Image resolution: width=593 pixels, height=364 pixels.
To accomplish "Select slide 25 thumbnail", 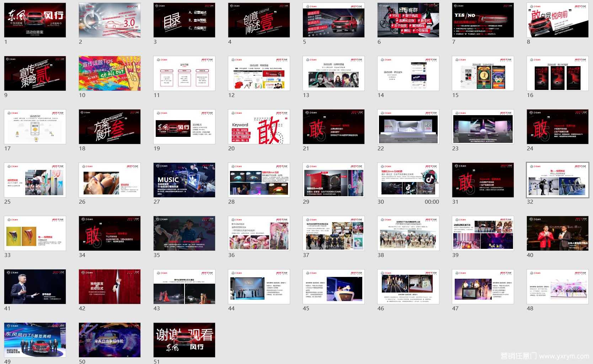I will [35, 180].
